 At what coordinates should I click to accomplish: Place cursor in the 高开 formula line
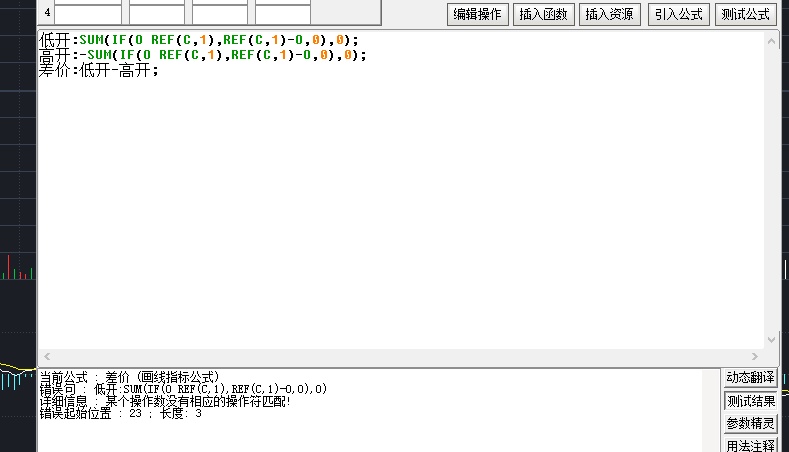tap(203, 55)
